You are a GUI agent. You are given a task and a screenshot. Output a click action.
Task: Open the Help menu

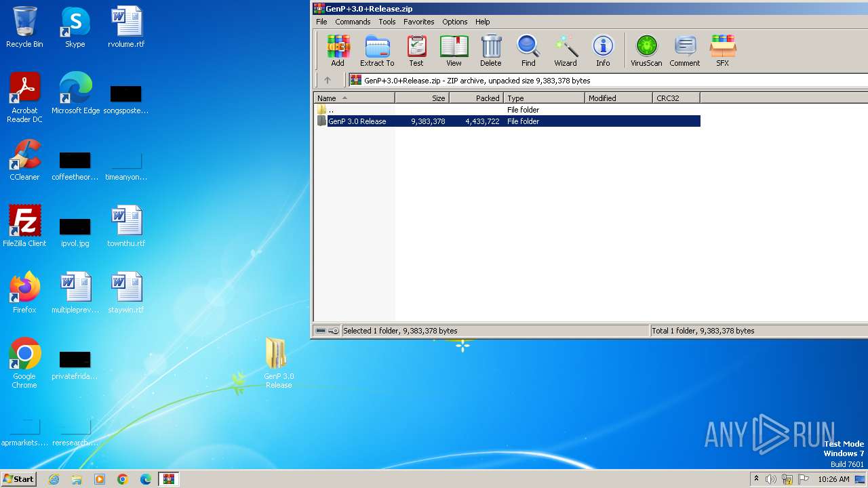(x=483, y=22)
